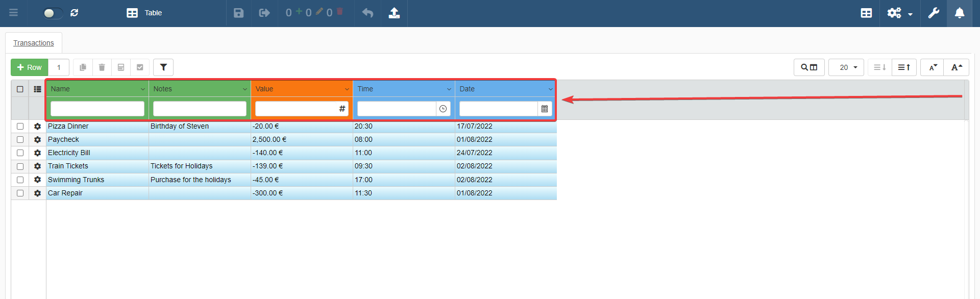Click the hamburger menu icon

[x=14, y=13]
